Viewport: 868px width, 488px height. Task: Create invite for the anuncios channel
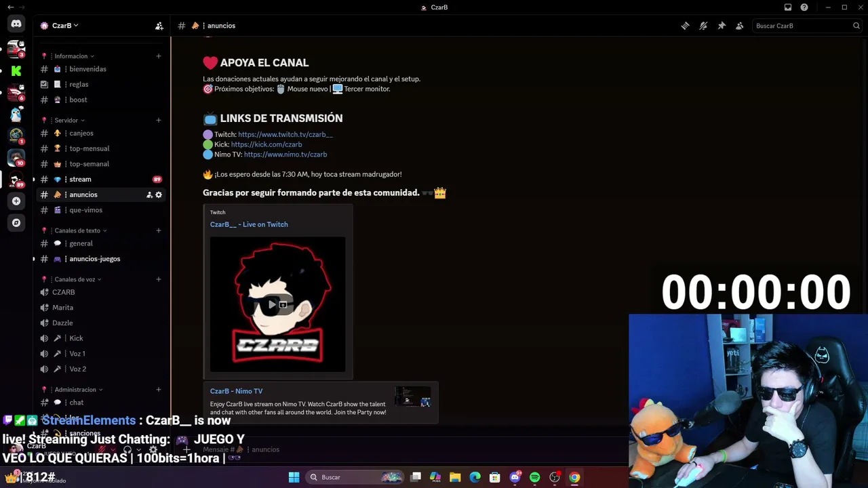pyautogui.click(x=149, y=195)
